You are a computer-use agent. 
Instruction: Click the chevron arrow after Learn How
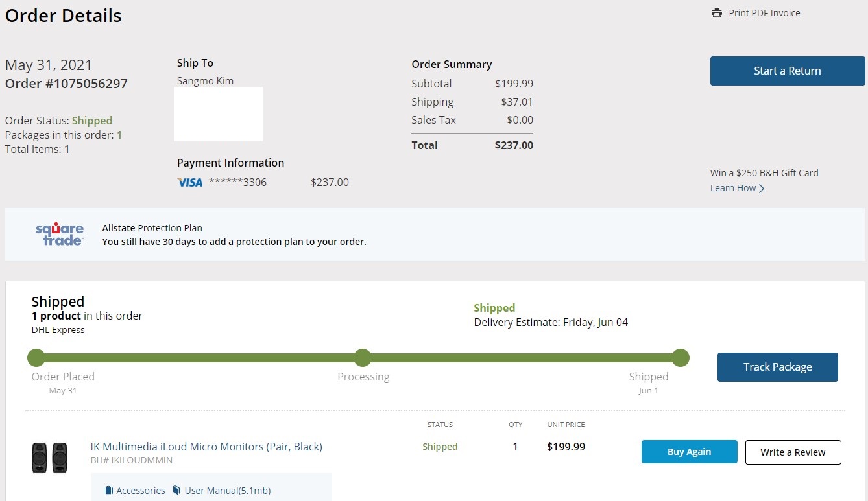pos(762,189)
